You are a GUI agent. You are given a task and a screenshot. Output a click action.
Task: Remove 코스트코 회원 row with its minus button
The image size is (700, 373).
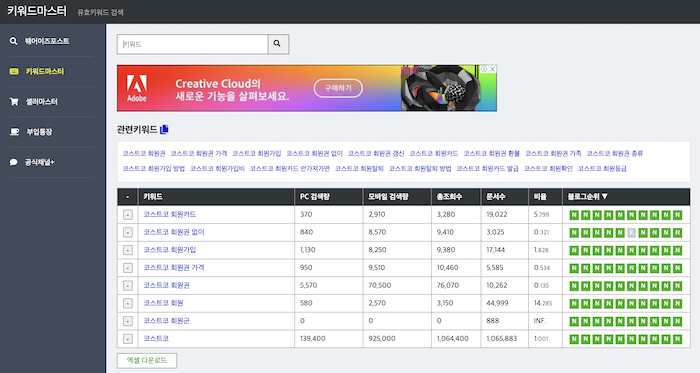click(x=128, y=303)
